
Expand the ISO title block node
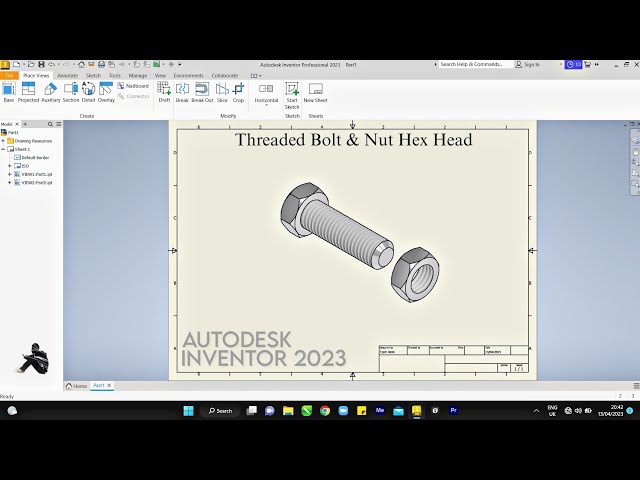(10, 166)
